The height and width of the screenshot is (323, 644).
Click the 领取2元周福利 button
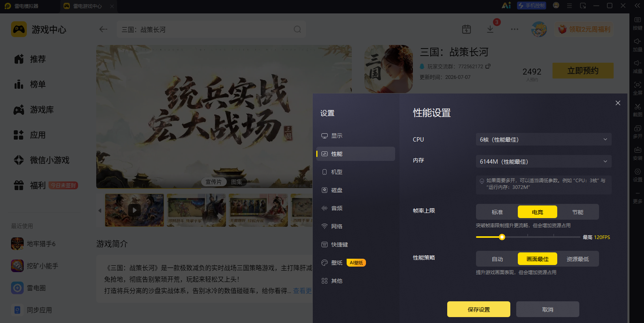[584, 29]
